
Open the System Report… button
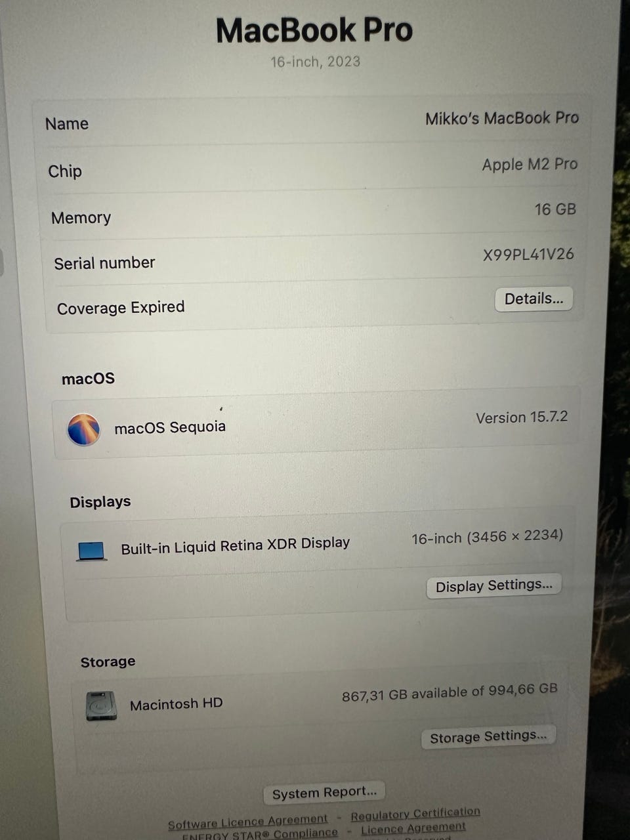pyautogui.click(x=324, y=793)
